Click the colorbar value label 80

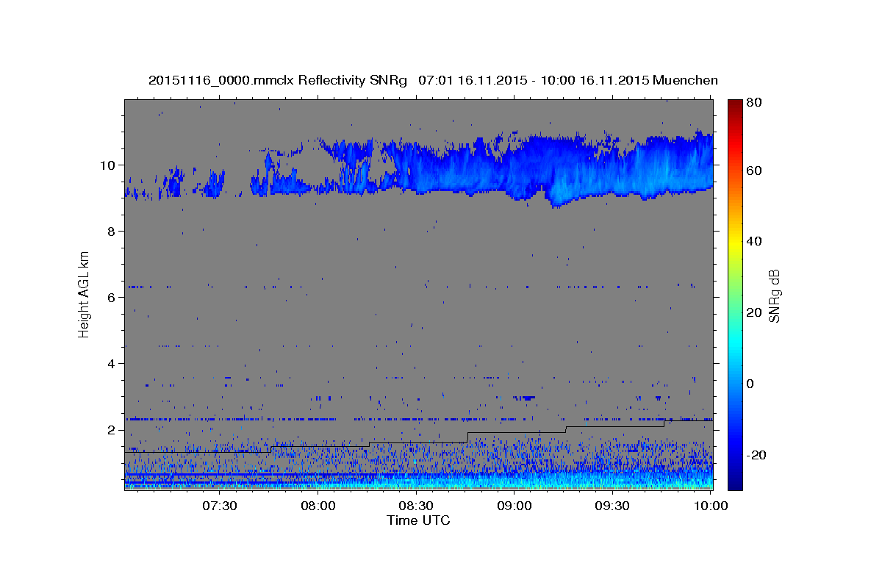click(x=756, y=102)
